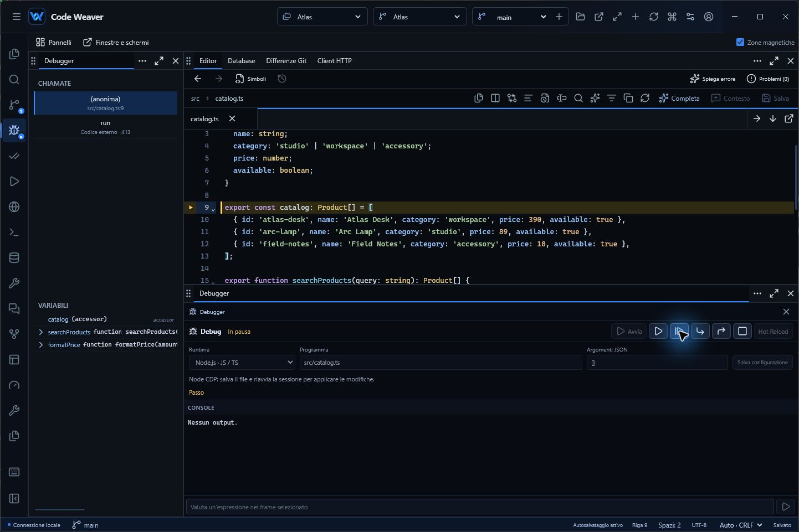The height and width of the screenshot is (532, 799).
Task: Click the Simboli symbols icon
Action: pos(250,79)
